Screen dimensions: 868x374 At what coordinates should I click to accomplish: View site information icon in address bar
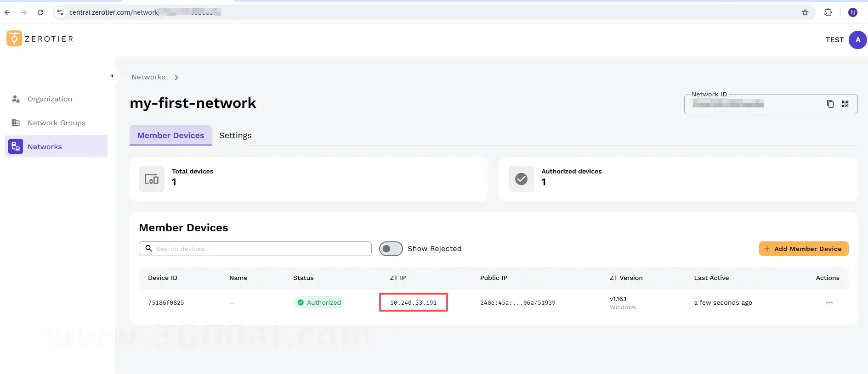point(60,12)
